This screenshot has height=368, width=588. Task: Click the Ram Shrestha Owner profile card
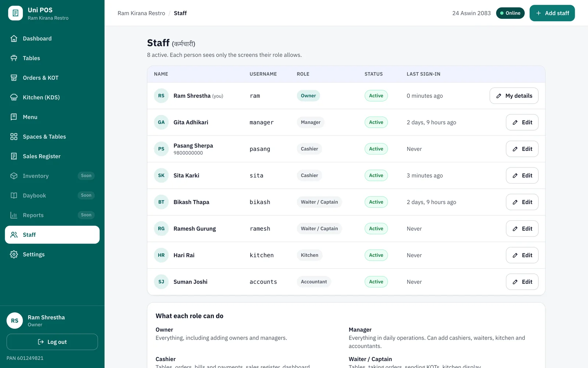click(52, 321)
